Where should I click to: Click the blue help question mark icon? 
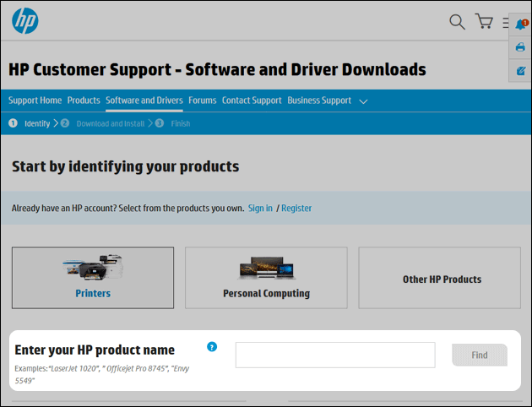coord(212,347)
